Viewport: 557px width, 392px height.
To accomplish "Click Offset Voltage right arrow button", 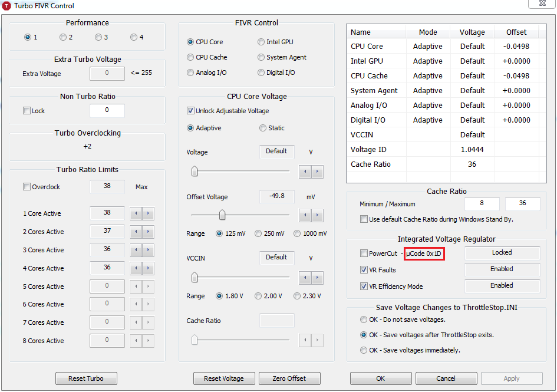I will point(317,215).
